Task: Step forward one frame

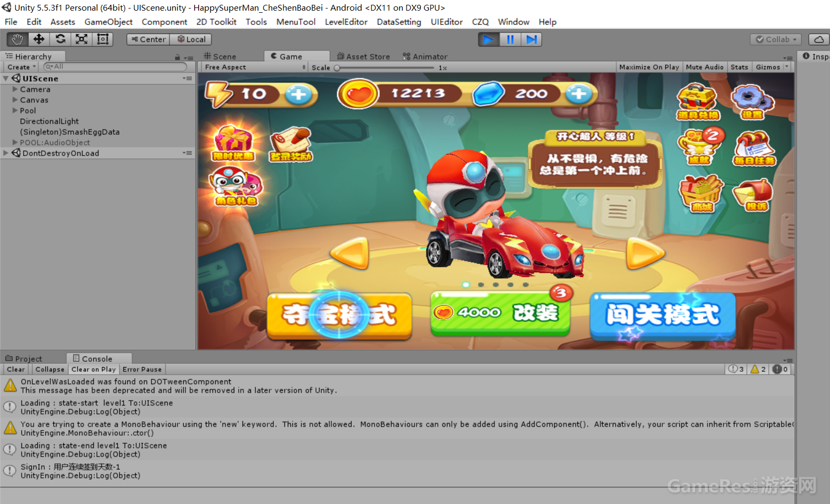Action: click(531, 39)
